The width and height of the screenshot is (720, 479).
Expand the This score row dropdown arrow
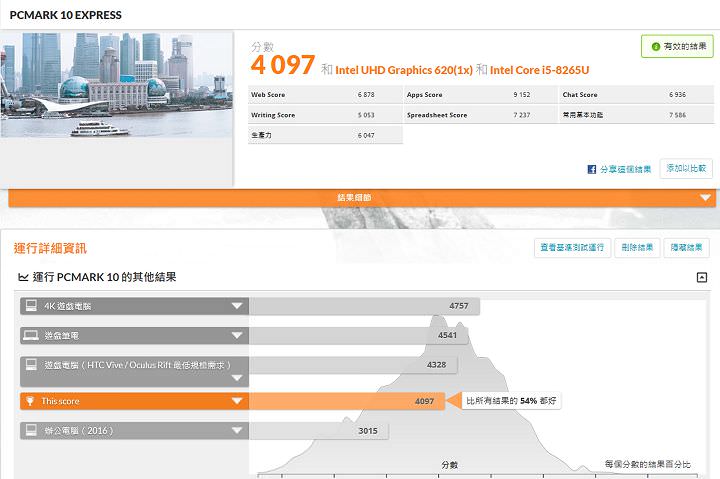[x=237, y=401]
